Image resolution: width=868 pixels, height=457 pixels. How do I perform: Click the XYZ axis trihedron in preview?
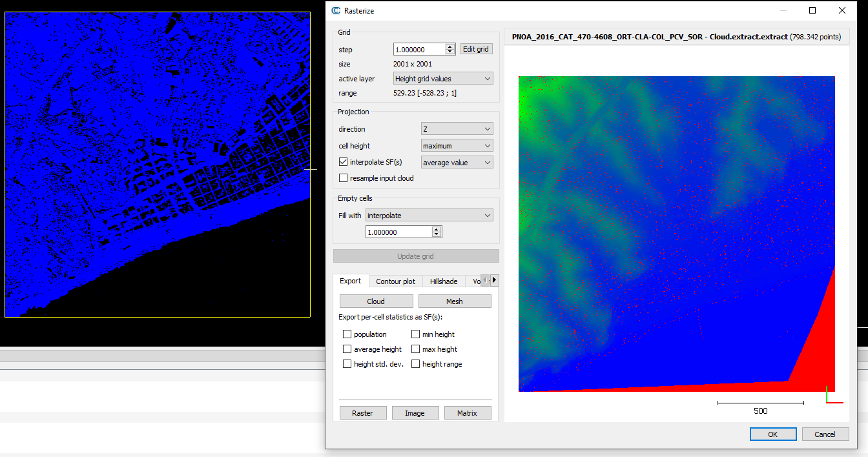point(834,395)
